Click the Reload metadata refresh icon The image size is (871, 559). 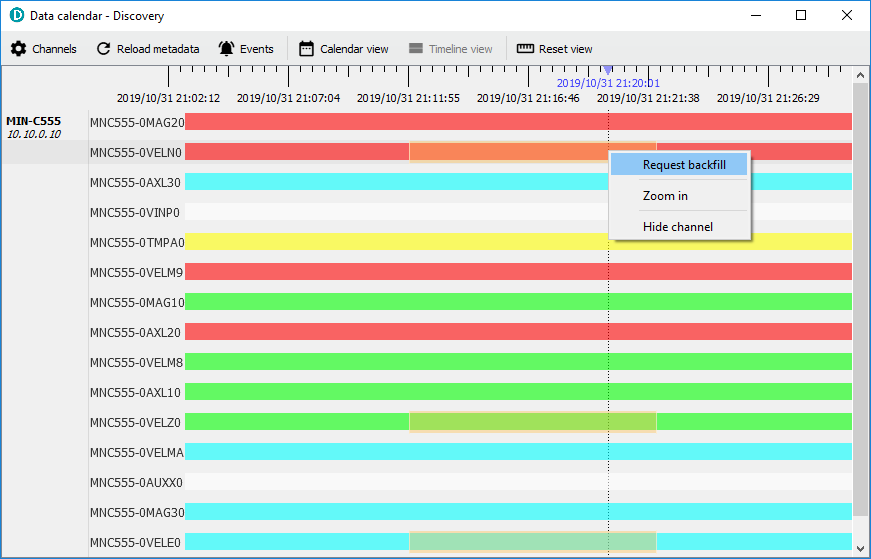(103, 49)
